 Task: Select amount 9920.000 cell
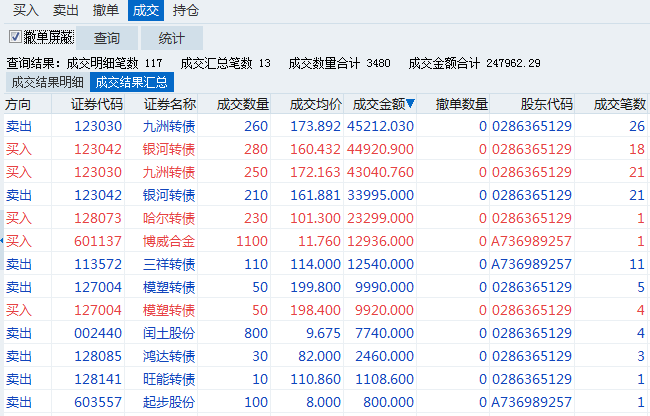(x=384, y=310)
